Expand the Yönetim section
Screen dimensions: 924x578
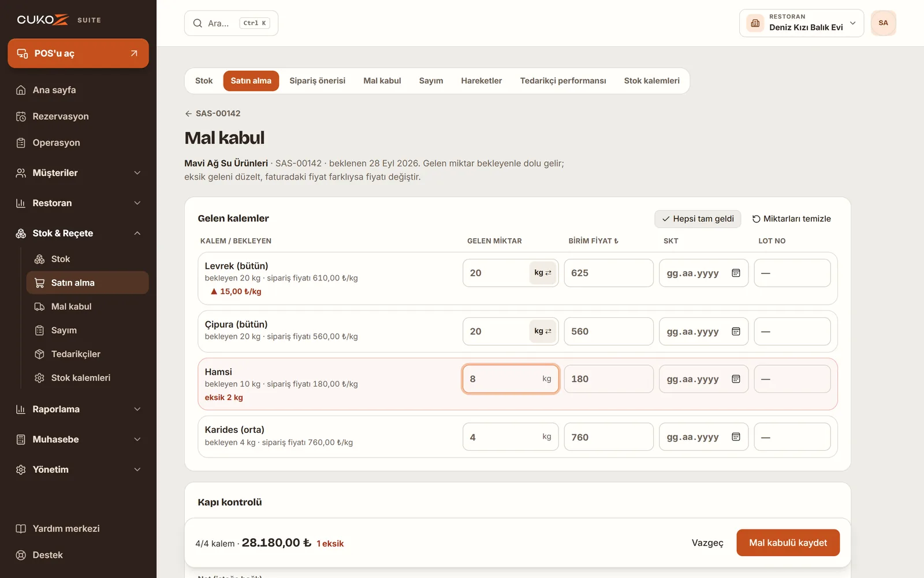click(78, 469)
